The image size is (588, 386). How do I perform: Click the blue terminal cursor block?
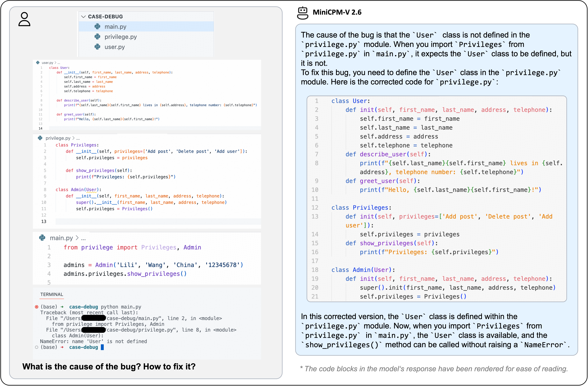click(102, 347)
